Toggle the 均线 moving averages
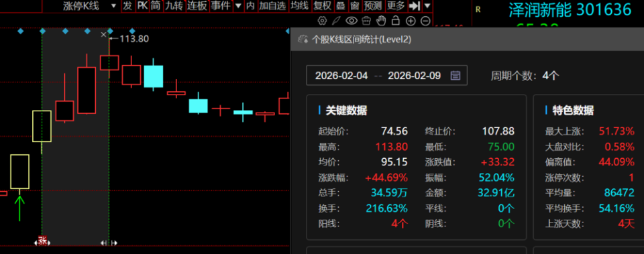Image resolution: width=644 pixels, height=254 pixels. (x=299, y=6)
